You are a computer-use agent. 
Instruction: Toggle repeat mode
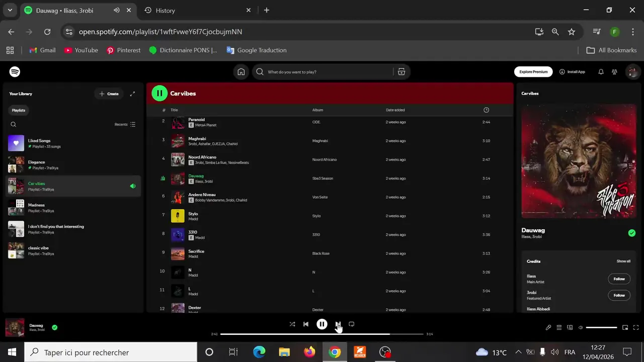pyautogui.click(x=352, y=324)
